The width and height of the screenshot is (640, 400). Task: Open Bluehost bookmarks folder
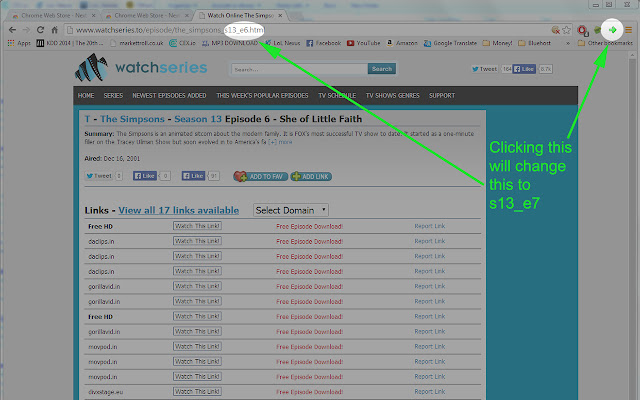[534, 43]
